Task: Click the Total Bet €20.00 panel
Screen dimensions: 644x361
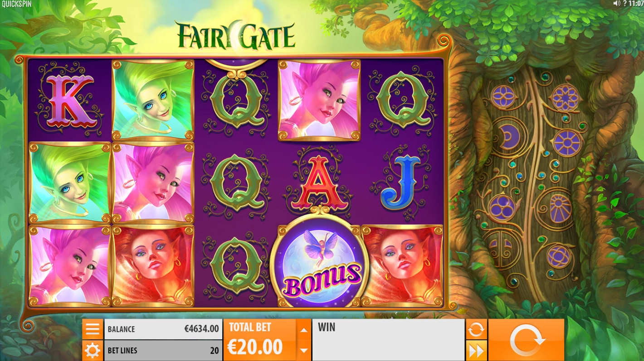Action: point(260,340)
